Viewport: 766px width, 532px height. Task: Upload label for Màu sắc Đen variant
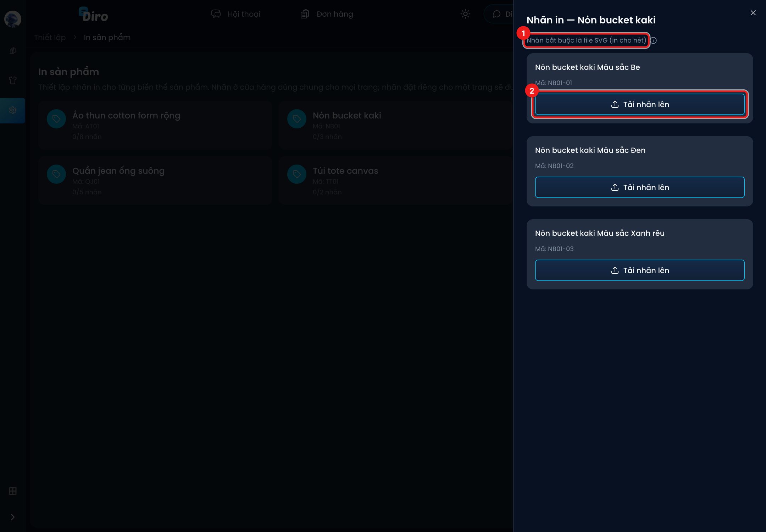pos(640,187)
